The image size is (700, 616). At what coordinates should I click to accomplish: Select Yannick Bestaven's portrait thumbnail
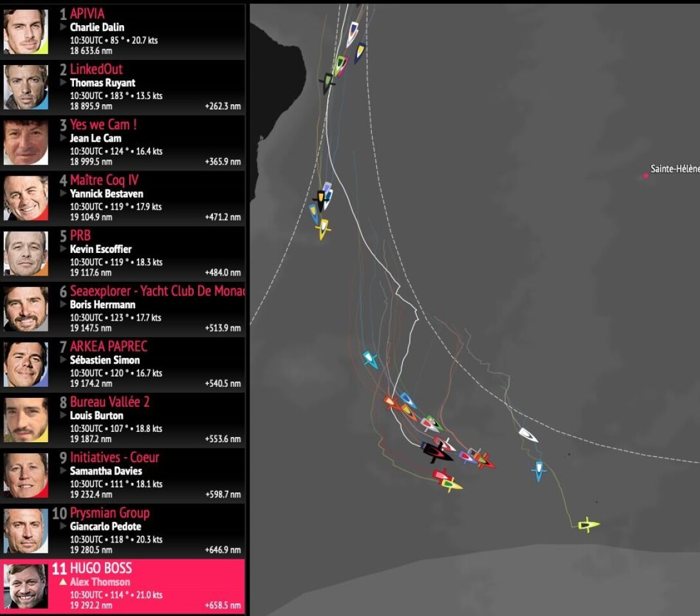[26, 198]
